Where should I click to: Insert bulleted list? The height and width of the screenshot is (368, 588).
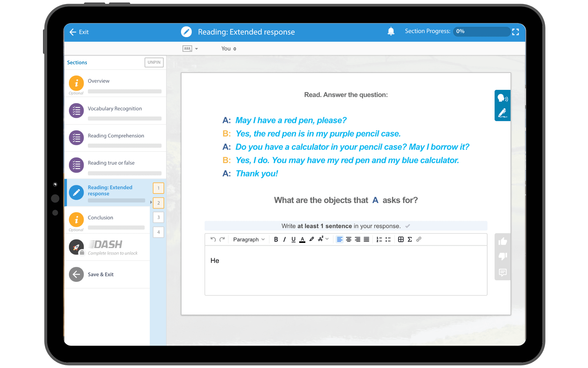[388, 240]
